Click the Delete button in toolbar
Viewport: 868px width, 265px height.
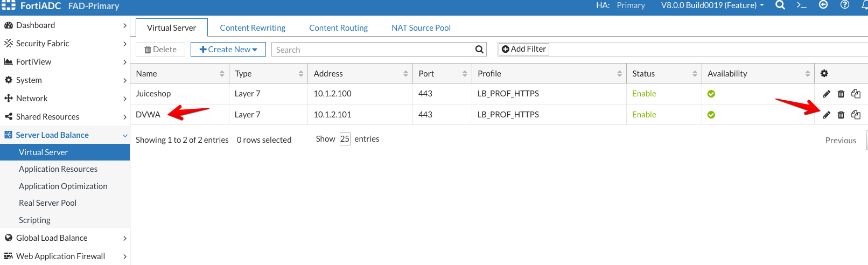click(160, 50)
